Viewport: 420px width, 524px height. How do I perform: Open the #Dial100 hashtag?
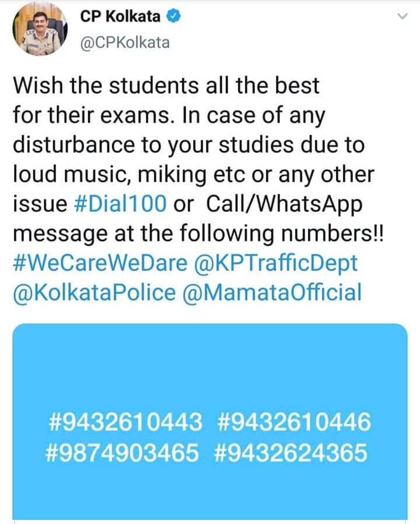pos(120,203)
